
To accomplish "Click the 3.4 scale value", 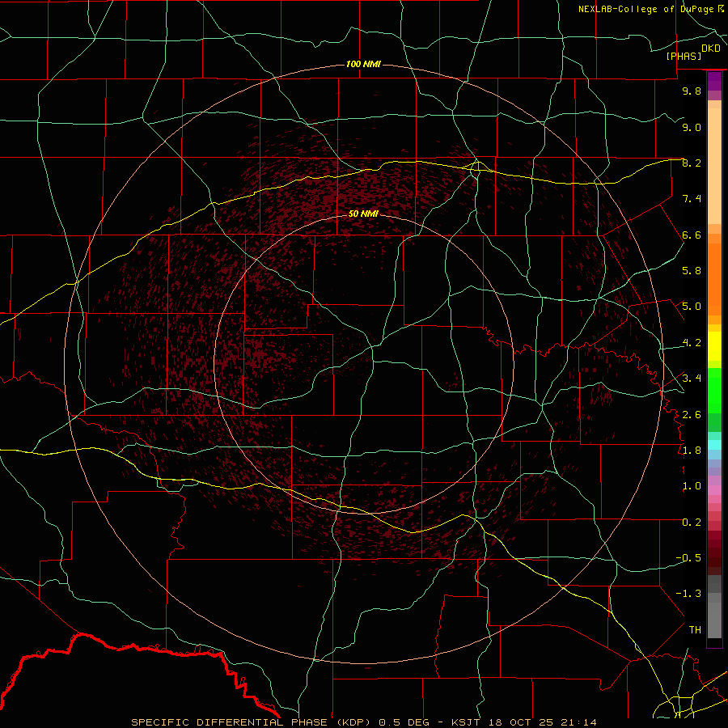I will [692, 379].
